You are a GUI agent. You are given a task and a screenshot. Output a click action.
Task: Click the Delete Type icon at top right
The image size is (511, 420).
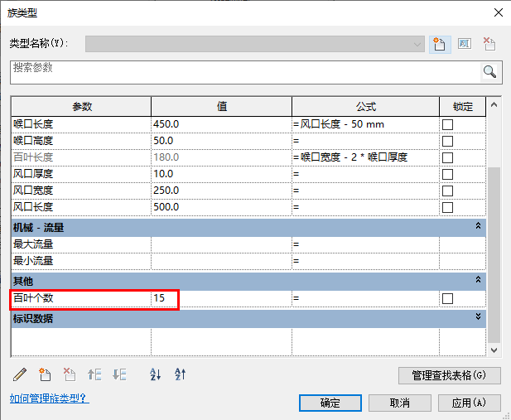pyautogui.click(x=489, y=44)
